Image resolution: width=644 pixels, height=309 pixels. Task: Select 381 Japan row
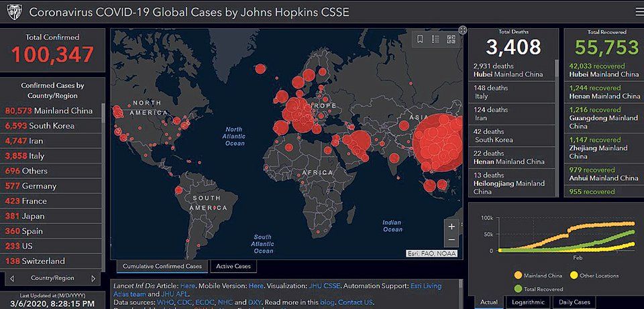coord(50,216)
